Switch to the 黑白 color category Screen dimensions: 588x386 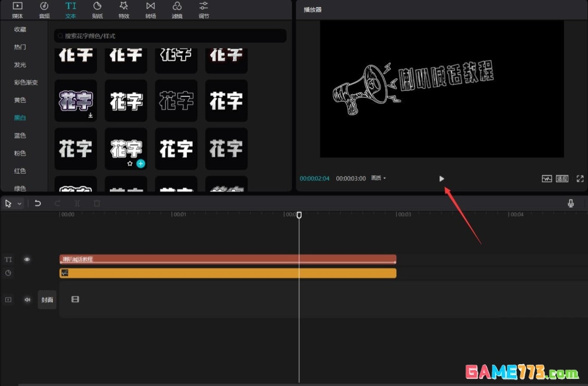pyautogui.click(x=20, y=118)
